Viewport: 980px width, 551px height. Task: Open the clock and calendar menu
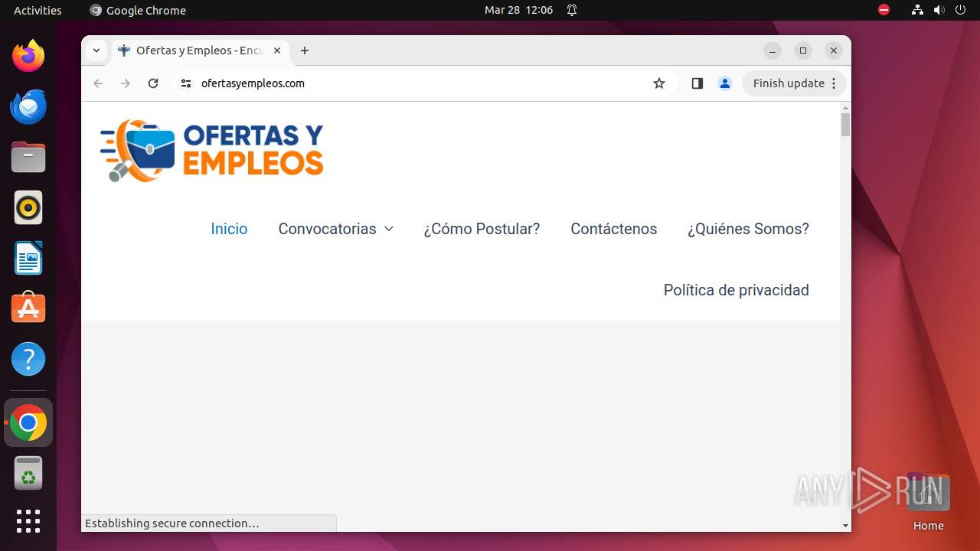[x=518, y=10]
